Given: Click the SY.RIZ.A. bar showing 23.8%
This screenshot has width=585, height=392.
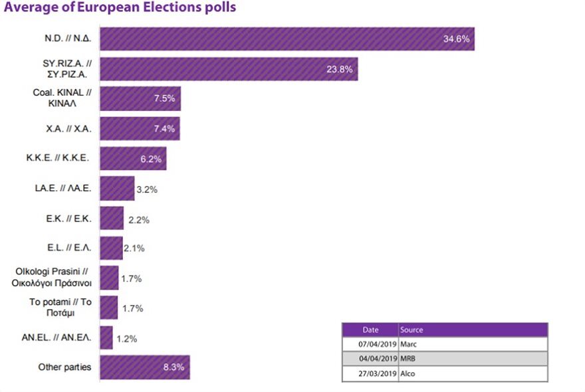Looking at the screenshot, I should click(x=229, y=68).
